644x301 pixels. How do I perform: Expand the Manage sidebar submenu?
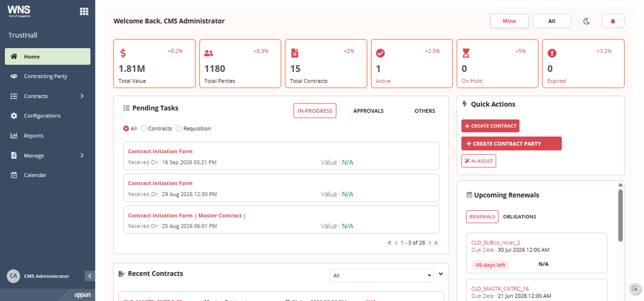point(82,155)
